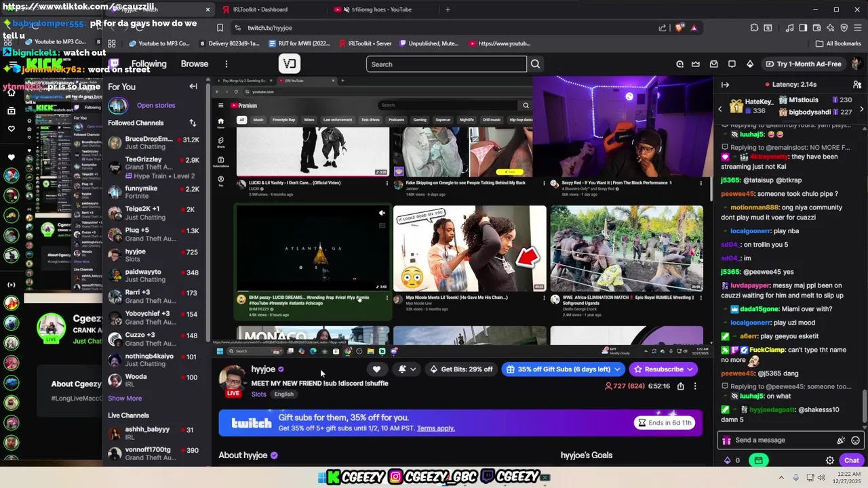Open 35% off Gift Subs dropdown
The height and width of the screenshot is (488, 868).
point(563,369)
